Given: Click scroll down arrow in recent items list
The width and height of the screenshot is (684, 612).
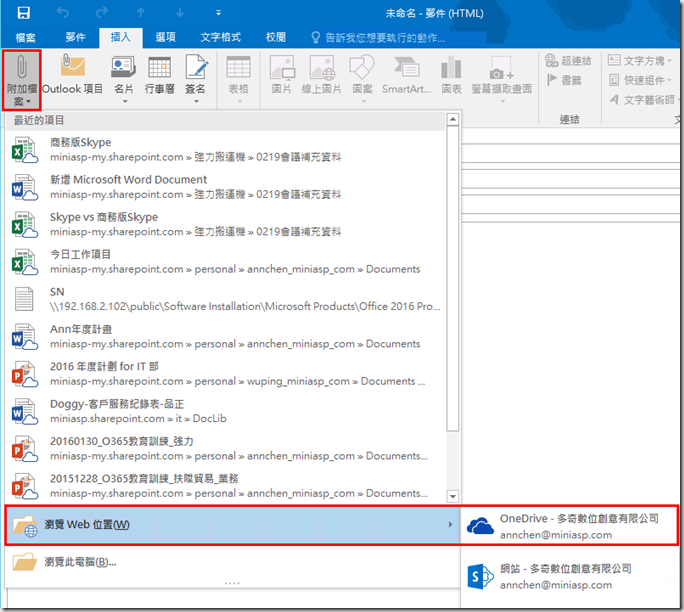Looking at the screenshot, I should click(453, 496).
